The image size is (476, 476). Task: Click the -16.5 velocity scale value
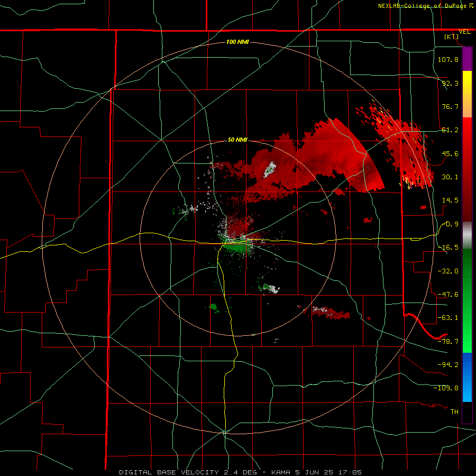448,248
